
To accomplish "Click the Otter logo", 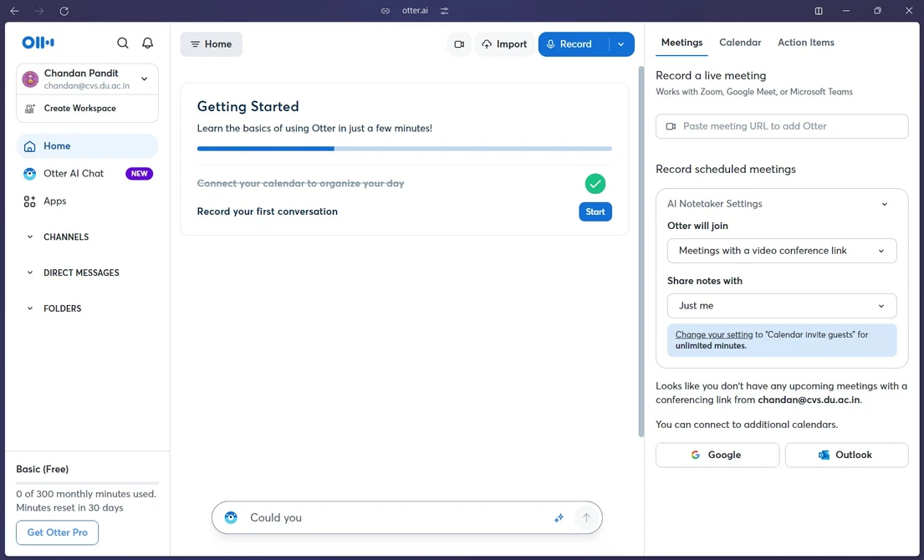I will [38, 43].
